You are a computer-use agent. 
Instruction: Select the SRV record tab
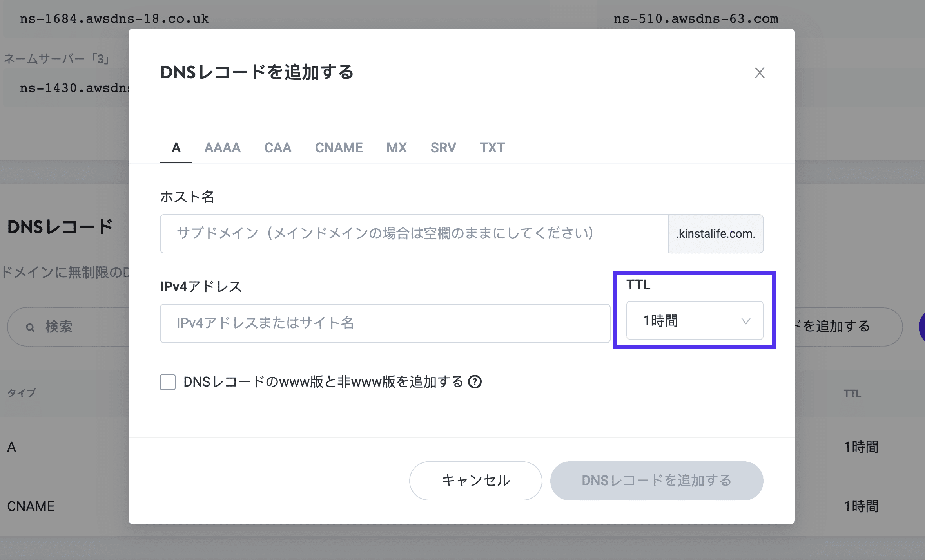click(x=443, y=147)
